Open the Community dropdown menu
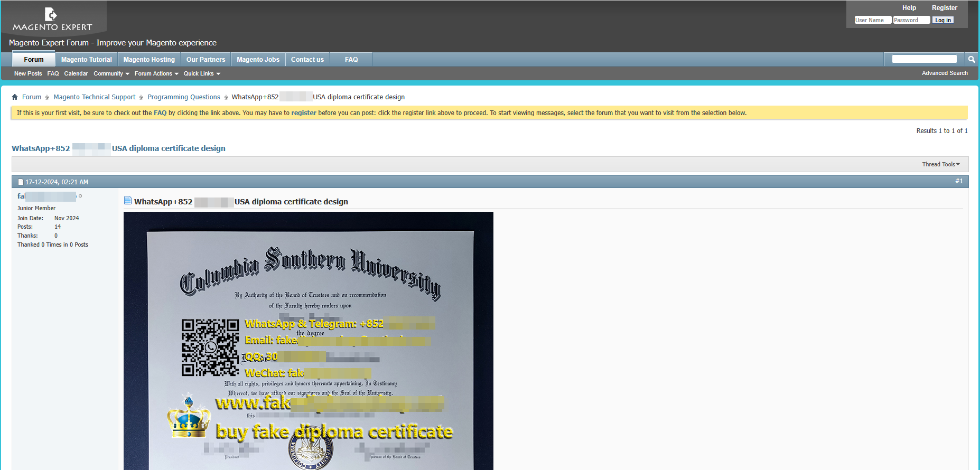Screen dimensions: 980x470 (111, 74)
